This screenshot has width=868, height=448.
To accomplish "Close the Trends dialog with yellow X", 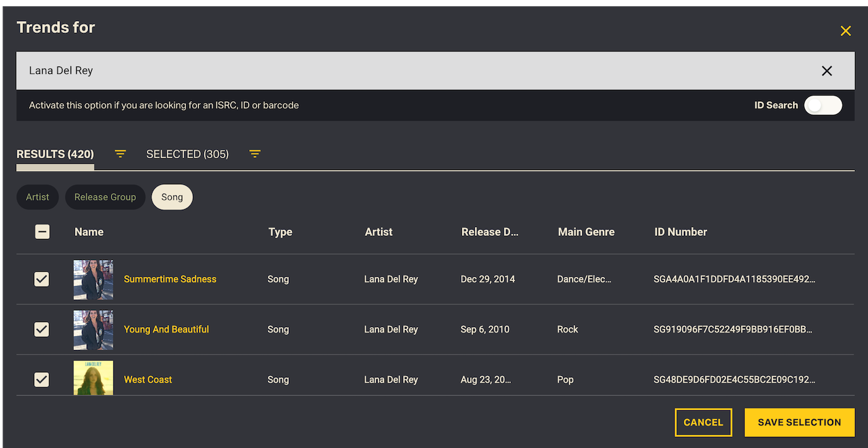I will [x=845, y=31].
